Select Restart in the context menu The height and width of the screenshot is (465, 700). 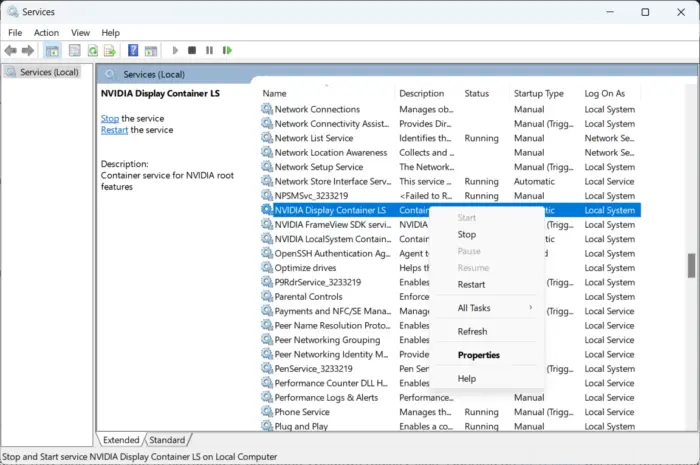point(471,284)
